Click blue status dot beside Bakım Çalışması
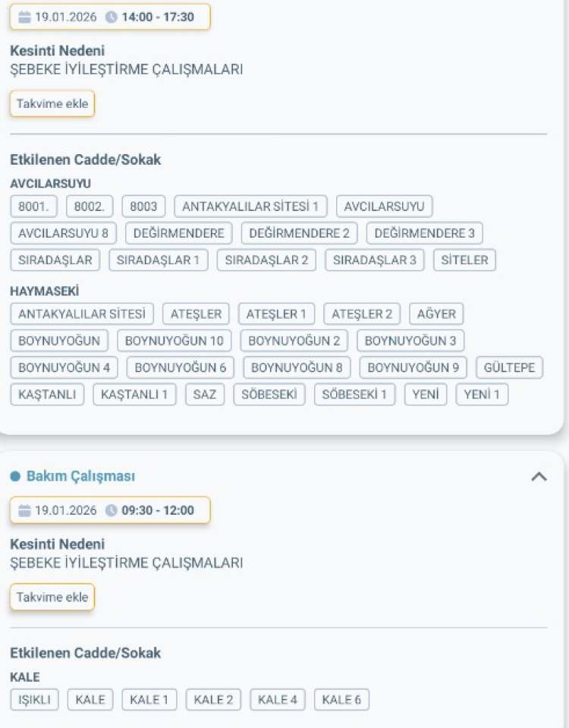 tap(14, 477)
